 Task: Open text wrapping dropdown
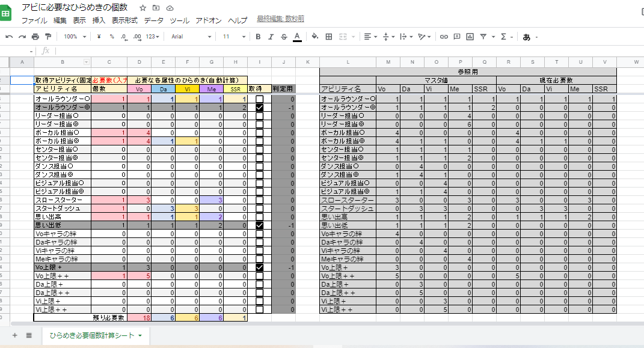[x=406, y=37]
